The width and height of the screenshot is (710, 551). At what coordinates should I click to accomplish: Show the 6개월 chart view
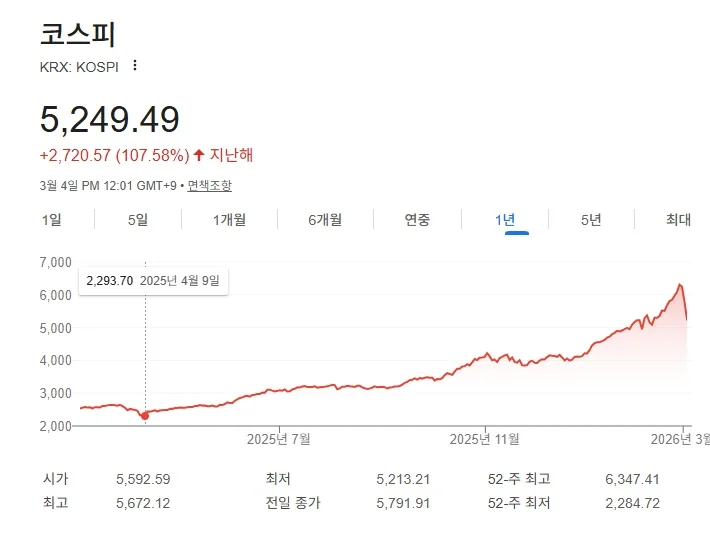click(325, 220)
